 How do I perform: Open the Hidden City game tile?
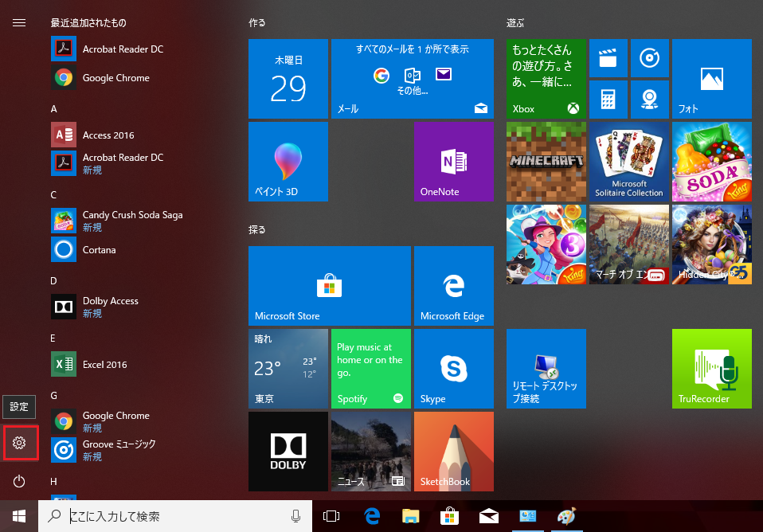711,244
